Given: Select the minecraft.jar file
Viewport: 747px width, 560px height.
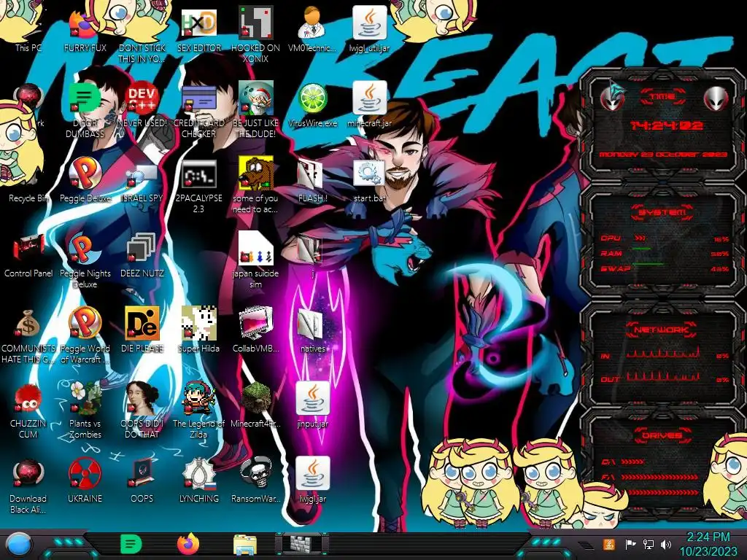Looking at the screenshot, I should pos(369,98).
